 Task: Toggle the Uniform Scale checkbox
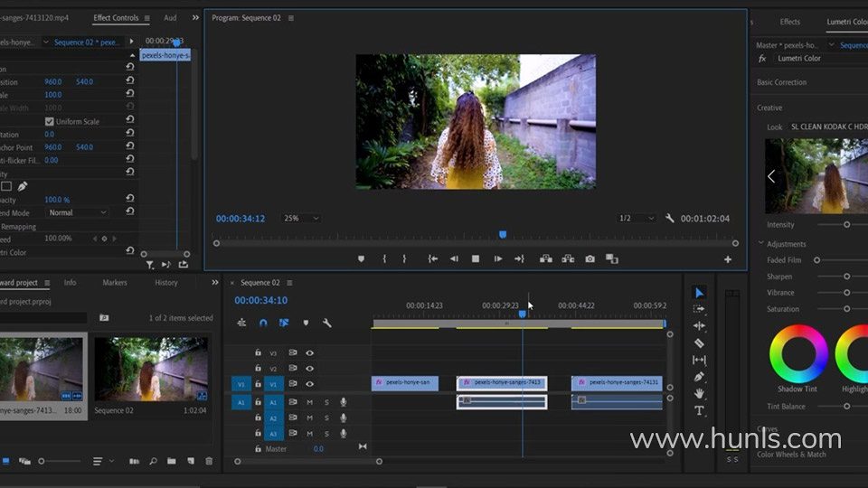click(x=49, y=121)
